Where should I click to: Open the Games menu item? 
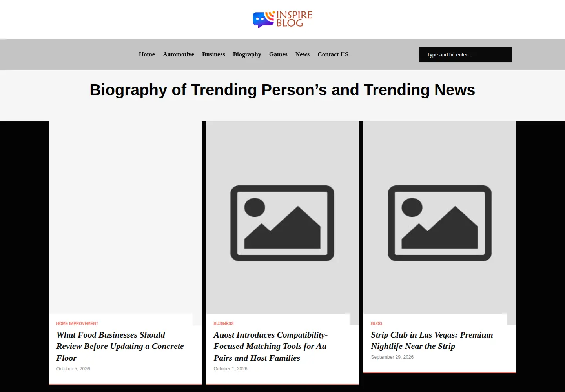coord(278,54)
